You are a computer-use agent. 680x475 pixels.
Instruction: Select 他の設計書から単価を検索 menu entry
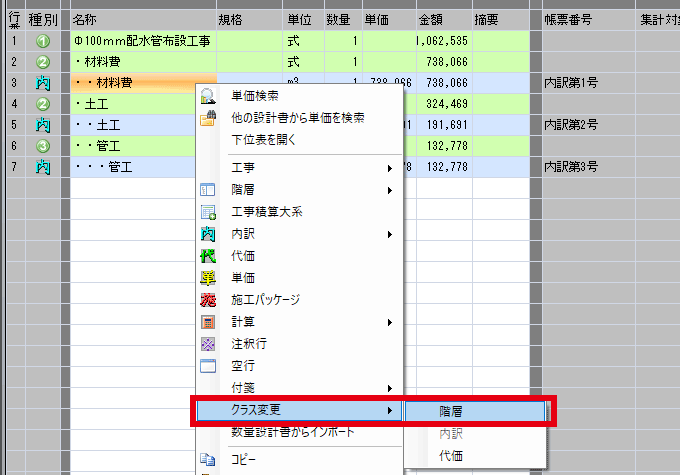point(297,118)
